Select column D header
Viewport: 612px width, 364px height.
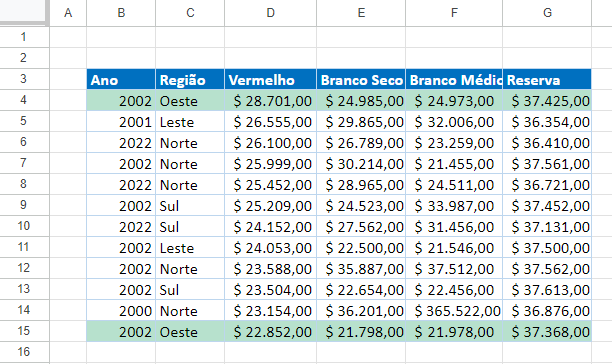(x=270, y=13)
